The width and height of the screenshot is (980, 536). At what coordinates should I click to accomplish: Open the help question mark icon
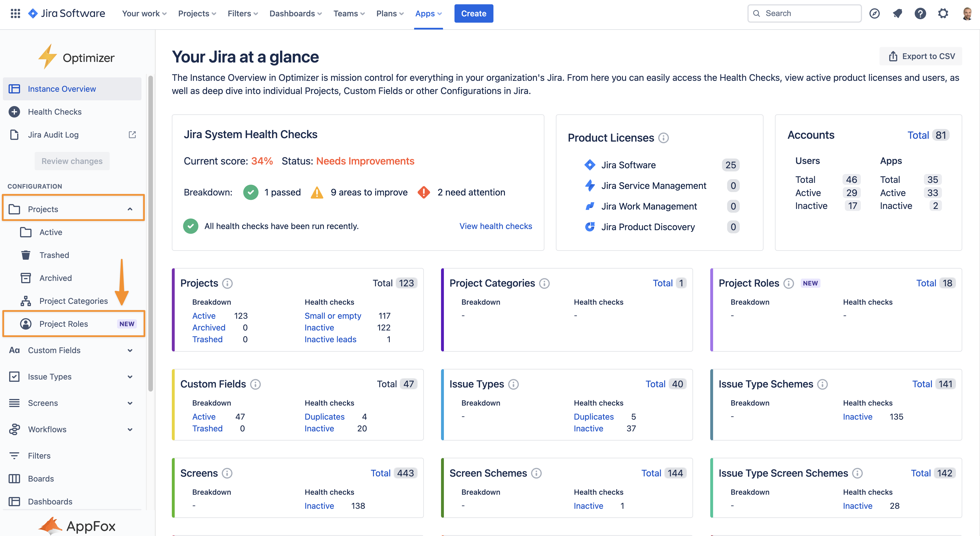point(920,14)
